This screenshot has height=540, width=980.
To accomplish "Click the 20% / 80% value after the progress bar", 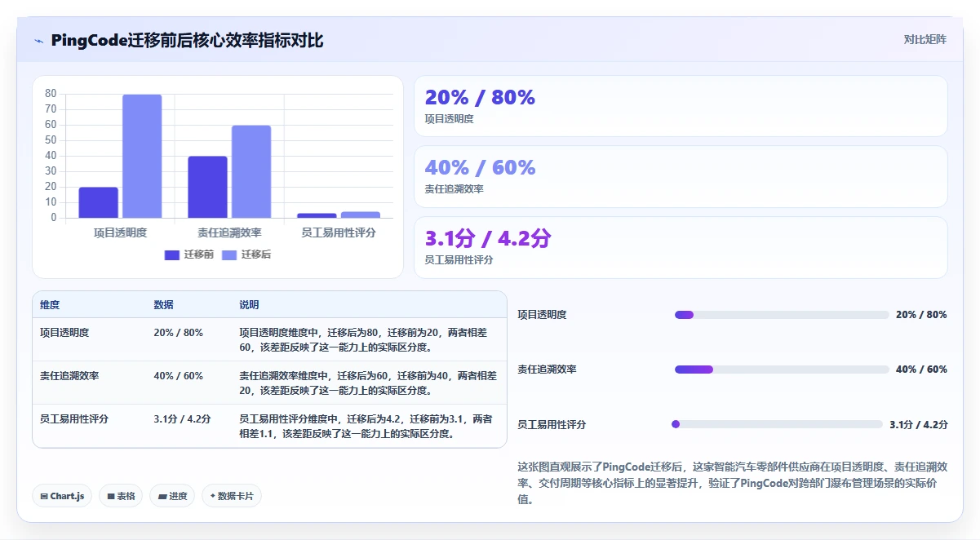I will 921,315.
